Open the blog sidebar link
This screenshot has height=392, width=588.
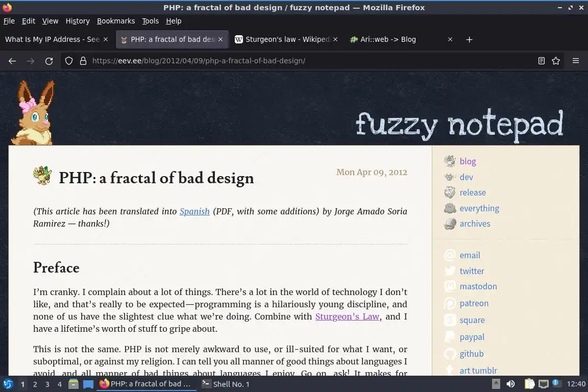pyautogui.click(x=468, y=161)
